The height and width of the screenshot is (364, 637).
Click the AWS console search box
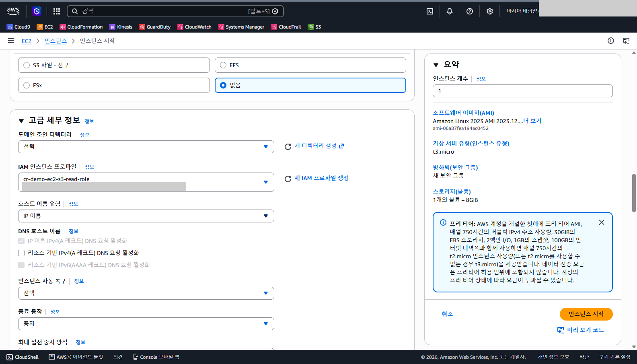tap(175, 11)
